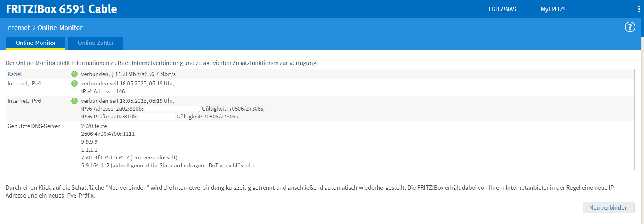Open the three-dot menu in header
This screenshot has height=224, width=644.
point(639,9)
